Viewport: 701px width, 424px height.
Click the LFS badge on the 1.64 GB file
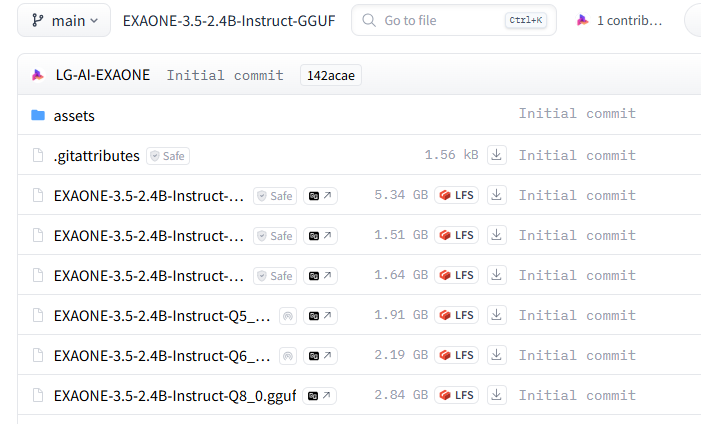[x=456, y=275]
